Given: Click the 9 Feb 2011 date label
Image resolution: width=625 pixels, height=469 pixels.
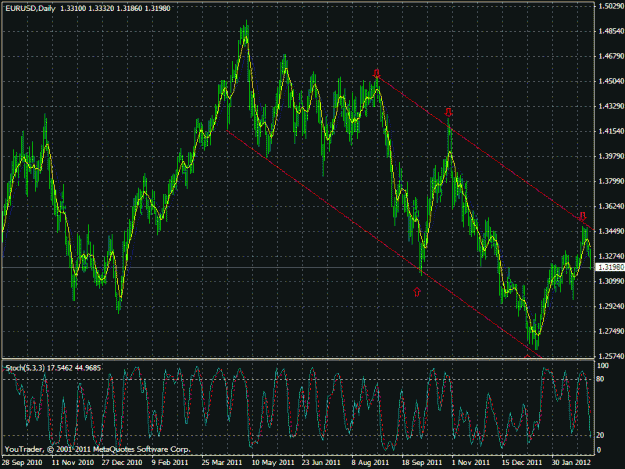Looking at the screenshot, I should (x=170, y=462).
